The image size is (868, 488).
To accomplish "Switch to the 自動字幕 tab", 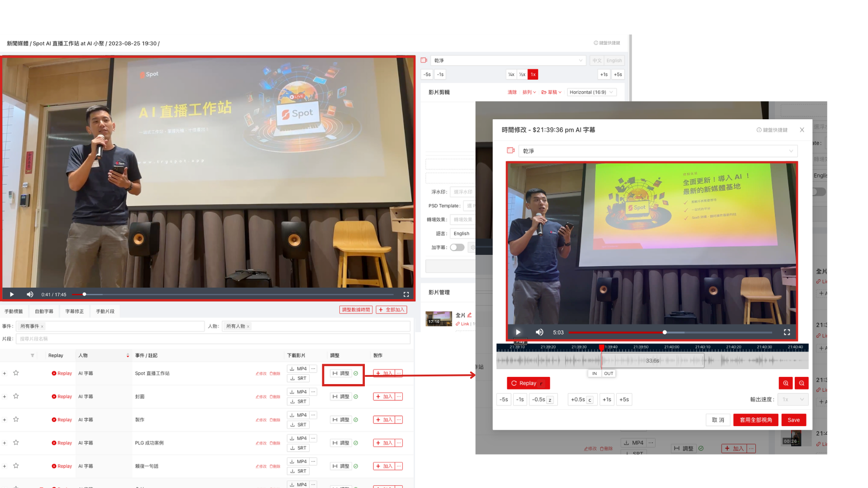I will click(x=44, y=311).
